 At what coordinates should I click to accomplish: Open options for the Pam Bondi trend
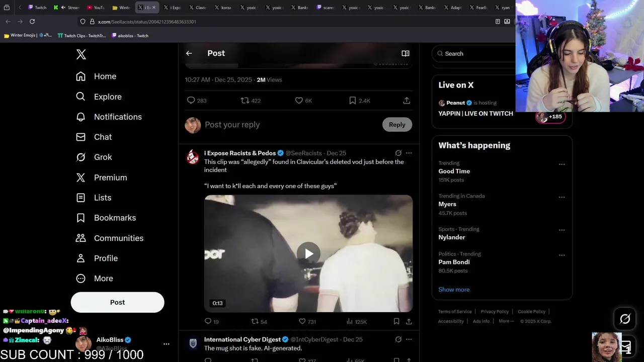561,255
